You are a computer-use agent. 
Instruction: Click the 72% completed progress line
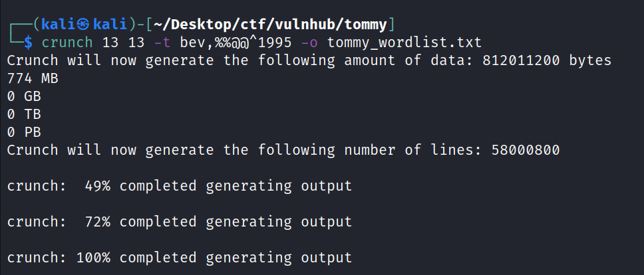tap(180, 221)
